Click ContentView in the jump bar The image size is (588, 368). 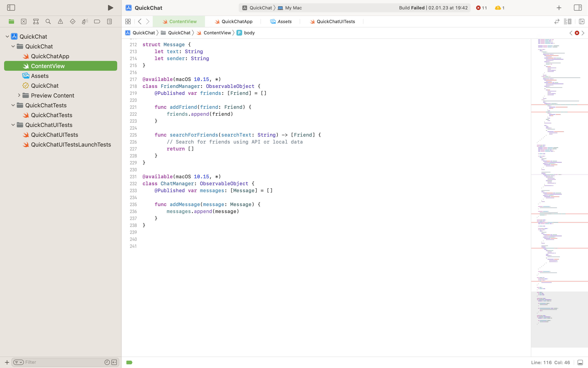click(x=214, y=33)
